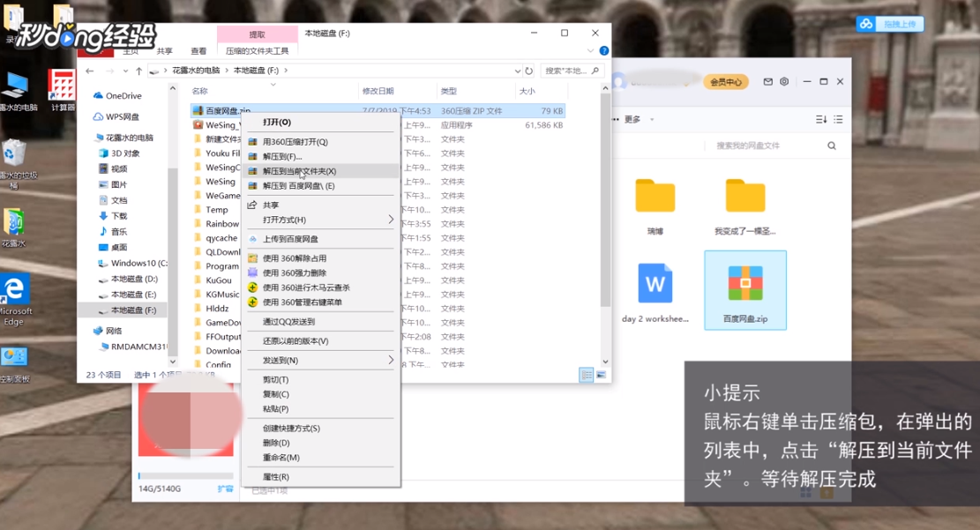Screen dimensions: 980x530
Task: Switch Baidu Netdisk files to list view
Action: 838,119
